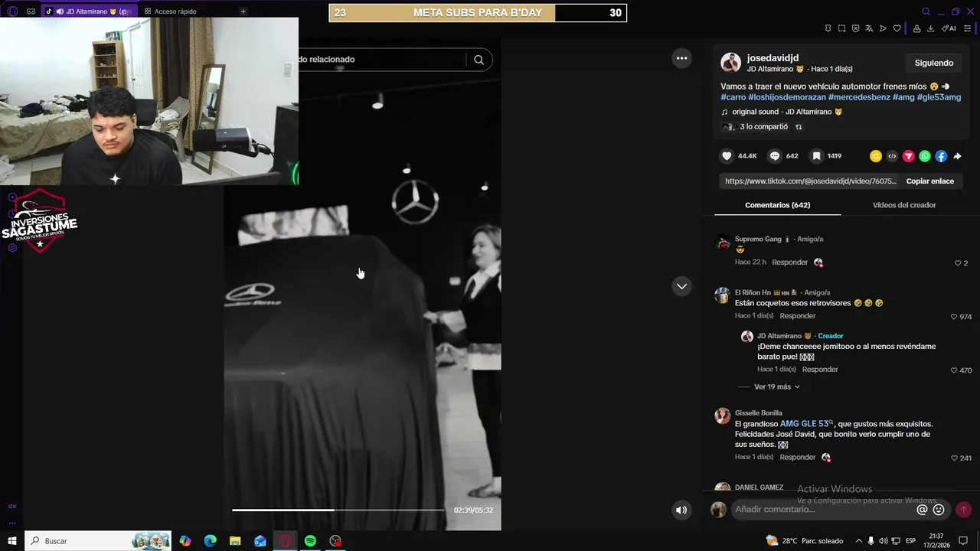The height and width of the screenshot is (551, 980).
Task: Click the related search input field
Action: coord(382,60)
